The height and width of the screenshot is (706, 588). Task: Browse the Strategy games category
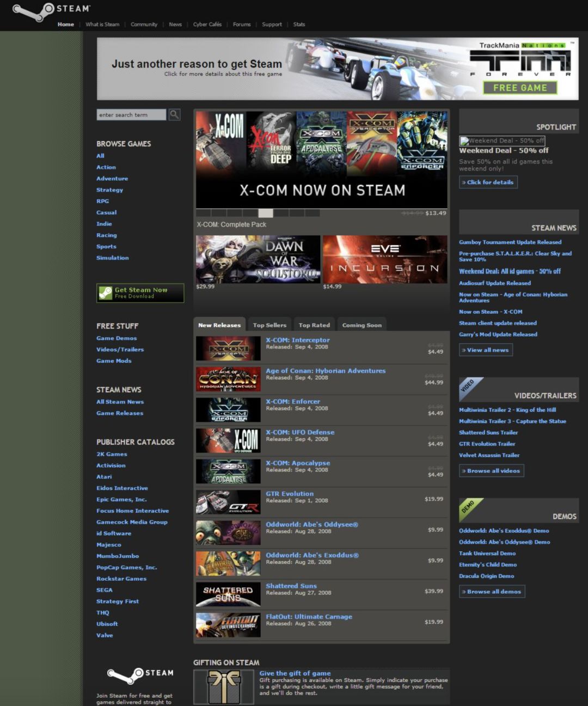pos(110,190)
